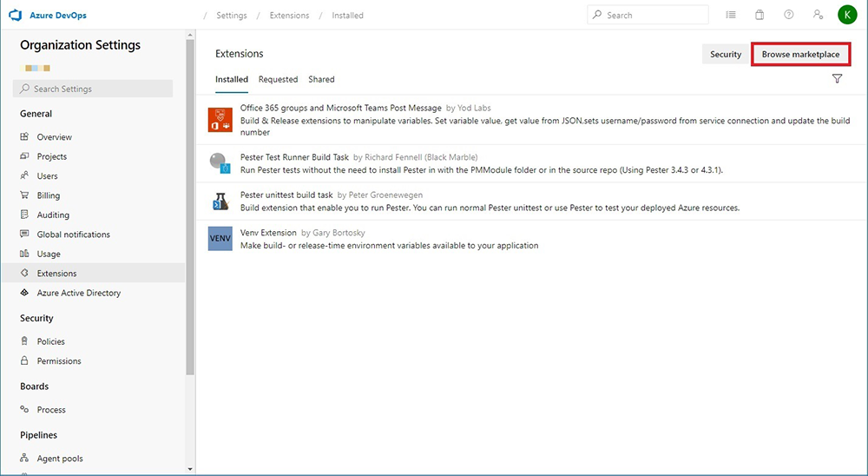Switch to the Shared tab
The image size is (868, 476).
click(x=321, y=79)
